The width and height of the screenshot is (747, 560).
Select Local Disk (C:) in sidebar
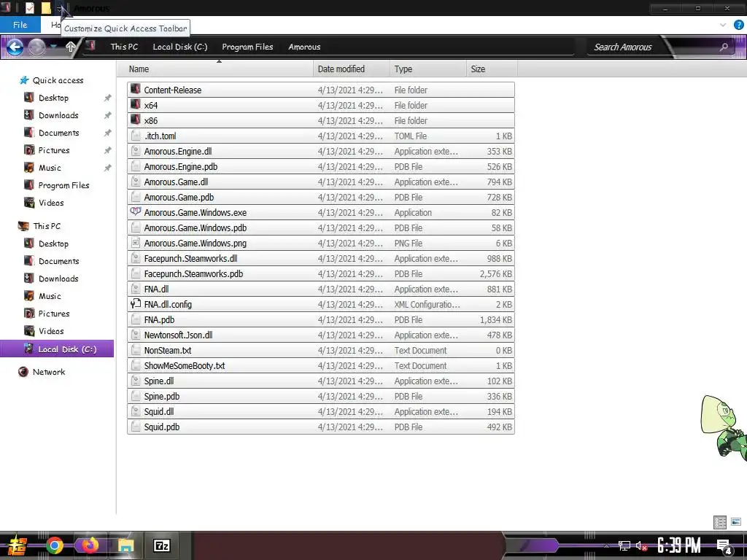coord(57,349)
